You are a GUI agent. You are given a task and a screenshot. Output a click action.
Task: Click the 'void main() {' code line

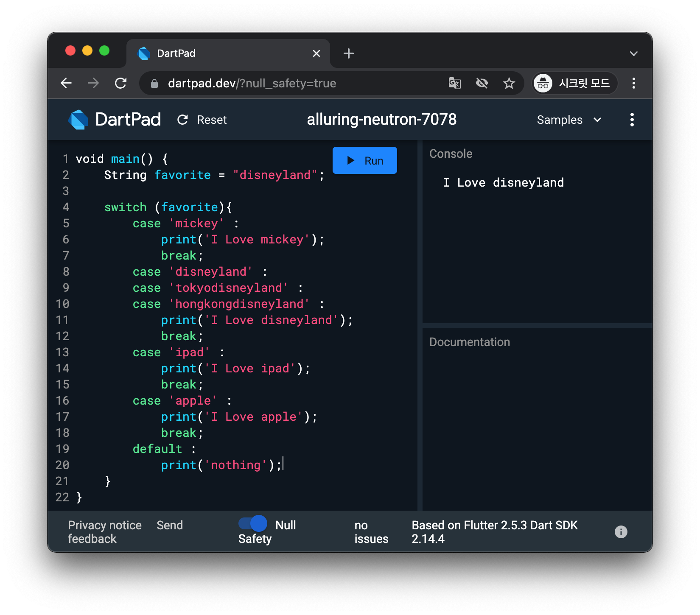[122, 159]
